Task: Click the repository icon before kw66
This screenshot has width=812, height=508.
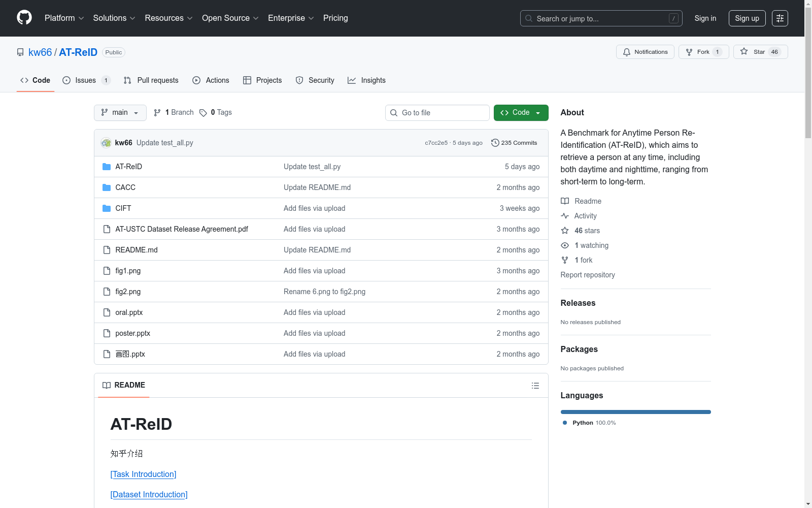Action: [20, 52]
